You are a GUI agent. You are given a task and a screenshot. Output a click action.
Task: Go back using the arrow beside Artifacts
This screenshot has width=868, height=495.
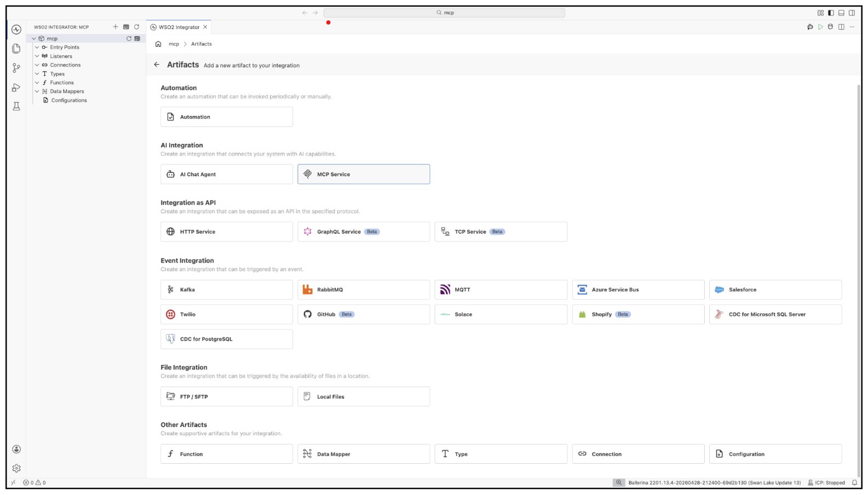pos(157,65)
